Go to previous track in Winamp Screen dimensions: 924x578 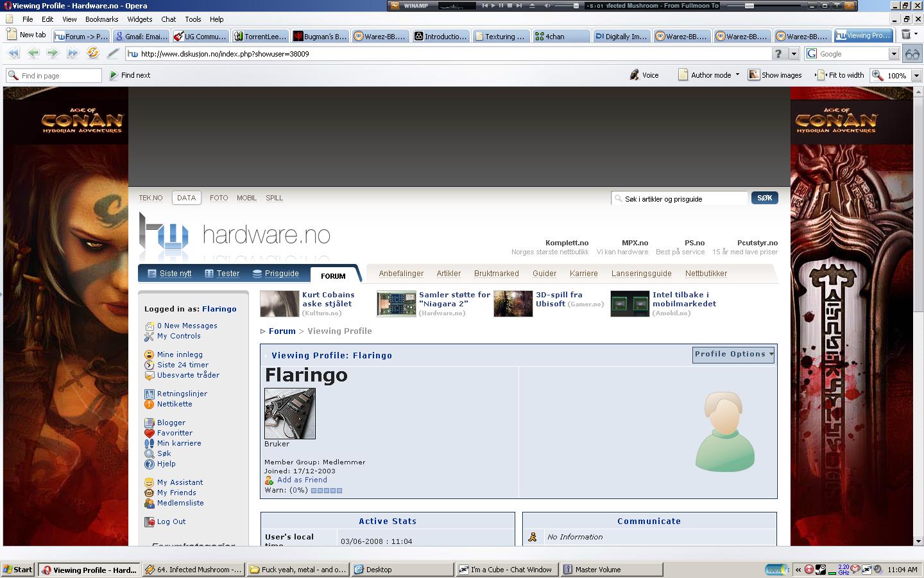click(x=484, y=6)
